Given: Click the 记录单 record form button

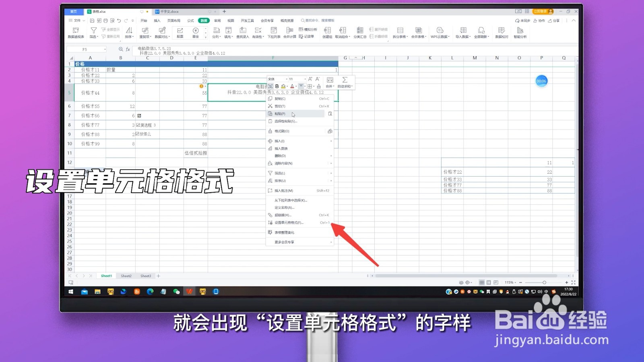Looking at the screenshot, I should tap(307, 37).
